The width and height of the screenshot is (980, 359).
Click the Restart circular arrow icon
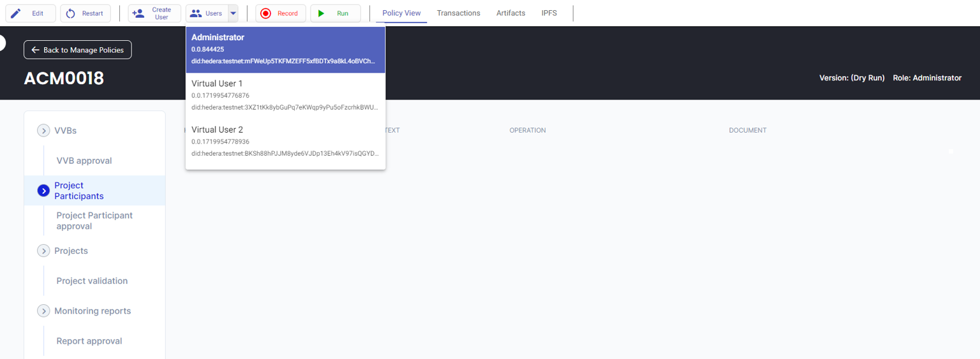(71, 13)
